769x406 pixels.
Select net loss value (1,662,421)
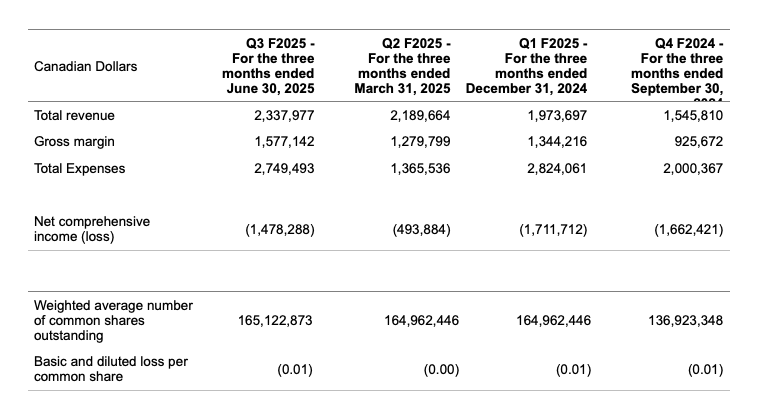(x=688, y=229)
